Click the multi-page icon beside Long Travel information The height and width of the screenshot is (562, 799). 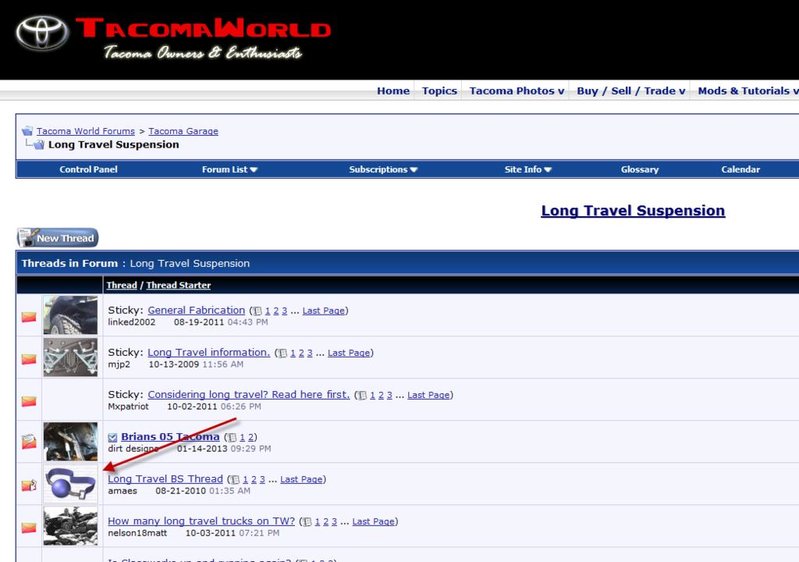pyautogui.click(x=283, y=353)
